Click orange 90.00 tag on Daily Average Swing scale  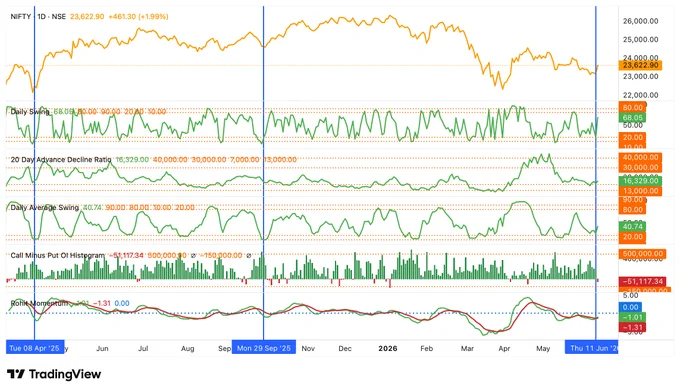click(632, 200)
